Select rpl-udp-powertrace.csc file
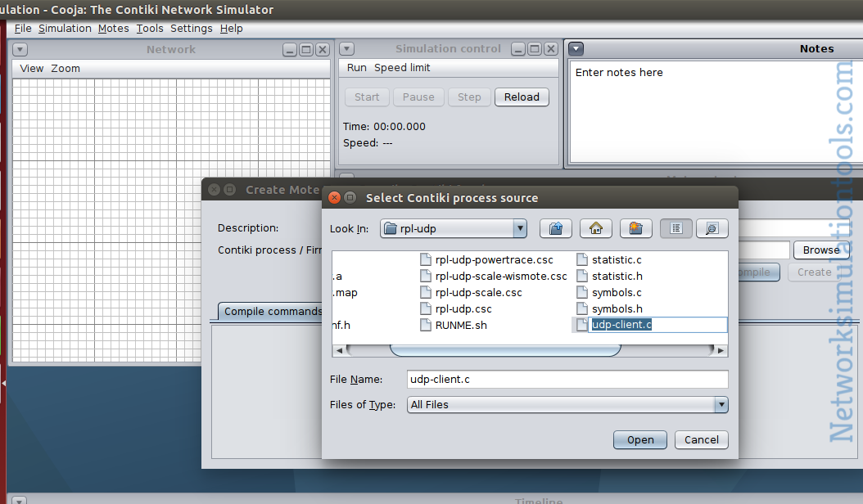 [486, 259]
